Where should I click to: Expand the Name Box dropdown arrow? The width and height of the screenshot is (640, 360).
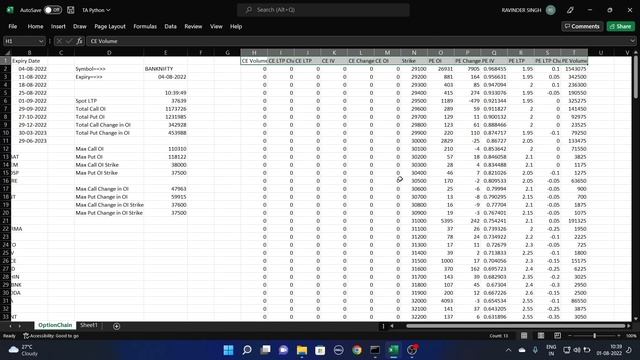coord(41,41)
